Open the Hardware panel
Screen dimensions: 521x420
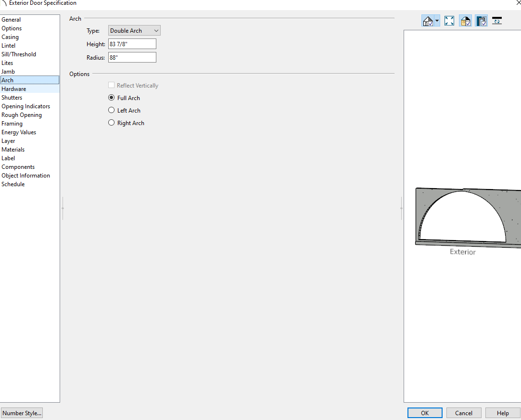click(x=14, y=89)
